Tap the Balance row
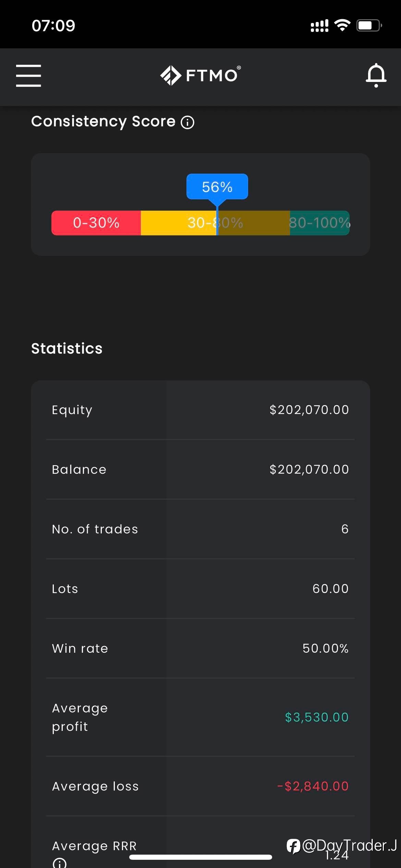The image size is (401, 868). [x=200, y=469]
